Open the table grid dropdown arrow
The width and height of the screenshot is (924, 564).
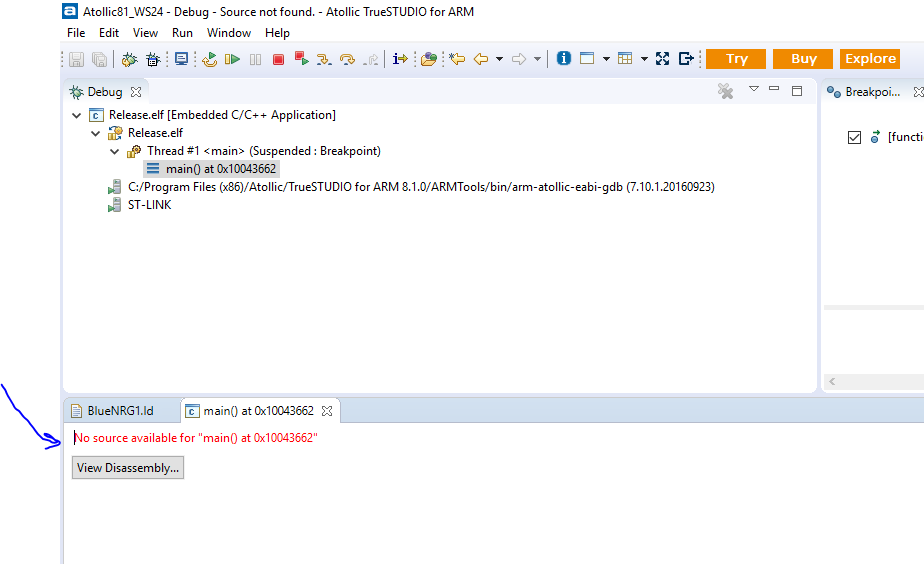click(x=644, y=59)
